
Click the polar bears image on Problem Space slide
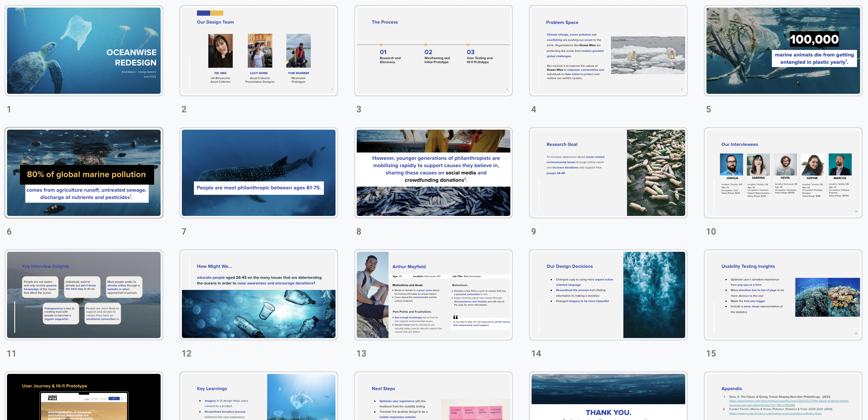coord(648,55)
